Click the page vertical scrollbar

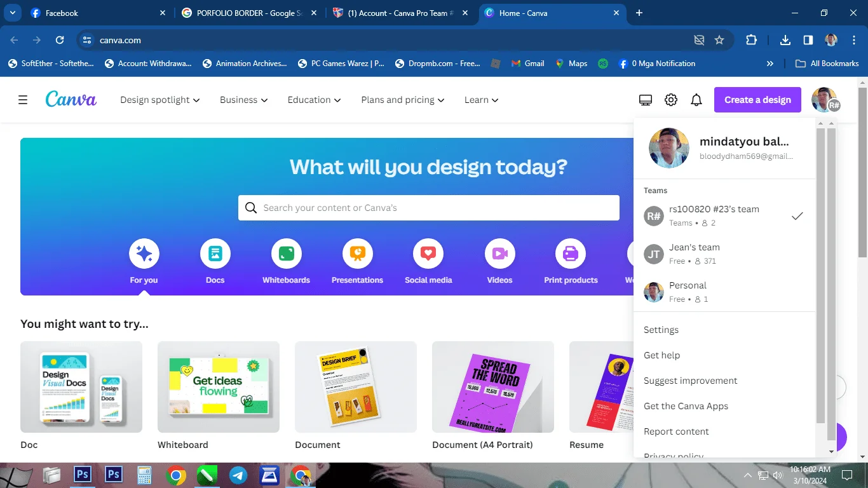pos(862,172)
